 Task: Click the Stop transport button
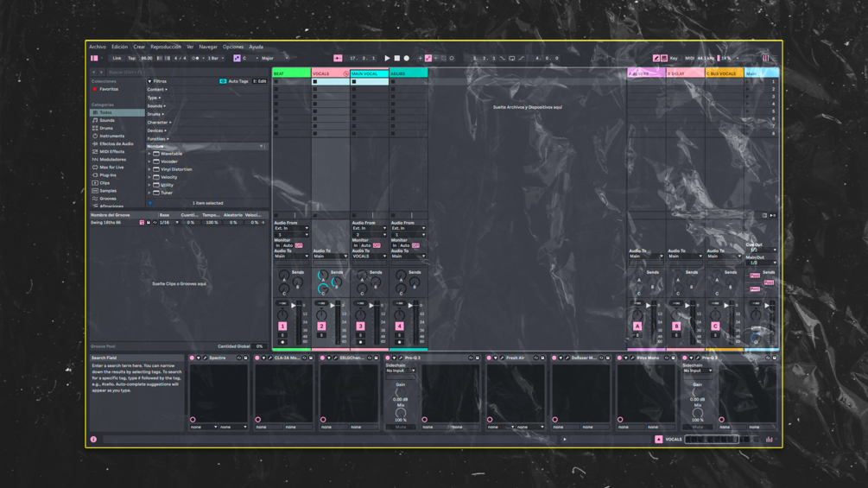[396, 58]
